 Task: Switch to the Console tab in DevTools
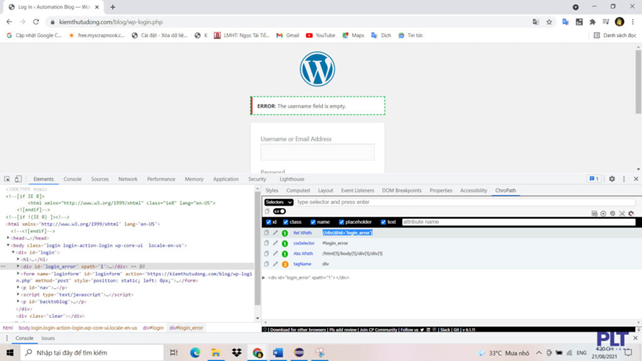pyautogui.click(x=72, y=179)
